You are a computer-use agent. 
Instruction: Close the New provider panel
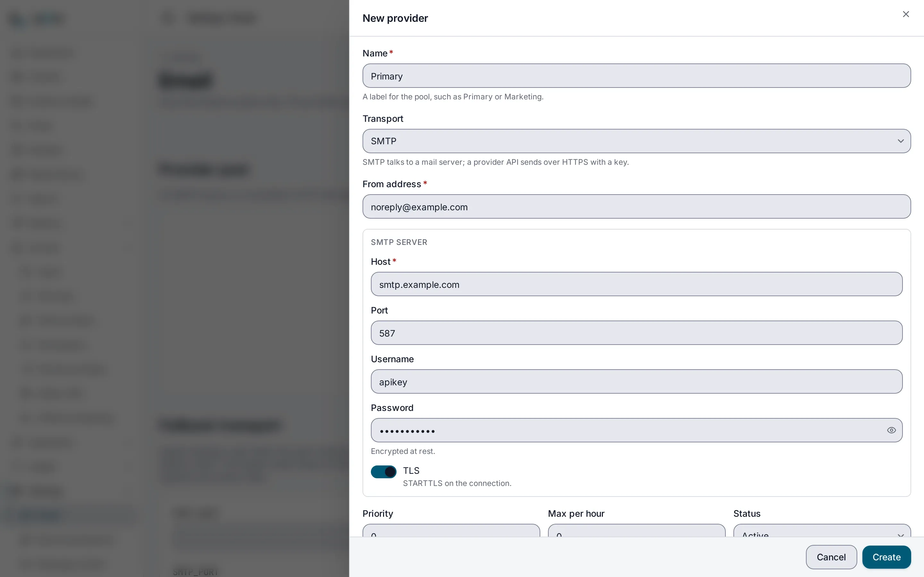tap(906, 14)
